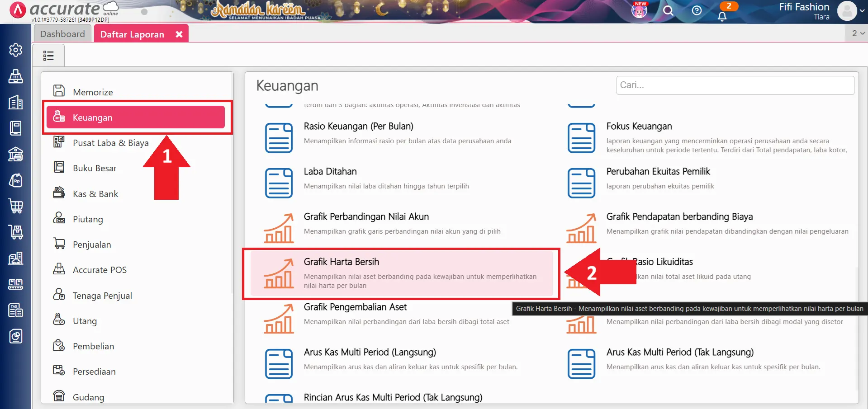The width and height of the screenshot is (868, 409).
Task: Select the Rasio Keuangan (Per Bulan) report
Action: coord(359,127)
